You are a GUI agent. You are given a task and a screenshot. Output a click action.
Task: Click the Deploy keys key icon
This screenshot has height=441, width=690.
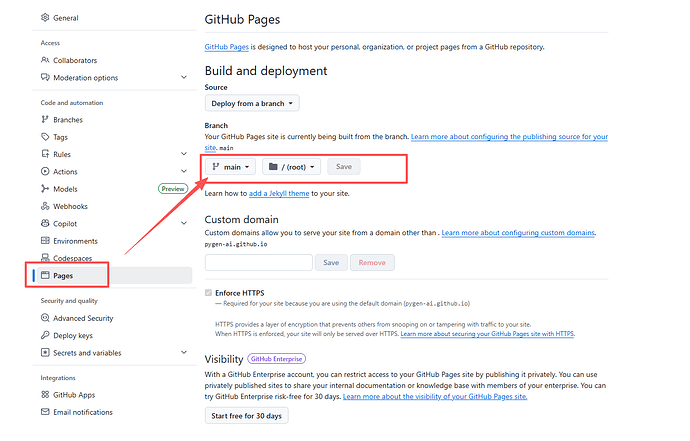pos(45,335)
